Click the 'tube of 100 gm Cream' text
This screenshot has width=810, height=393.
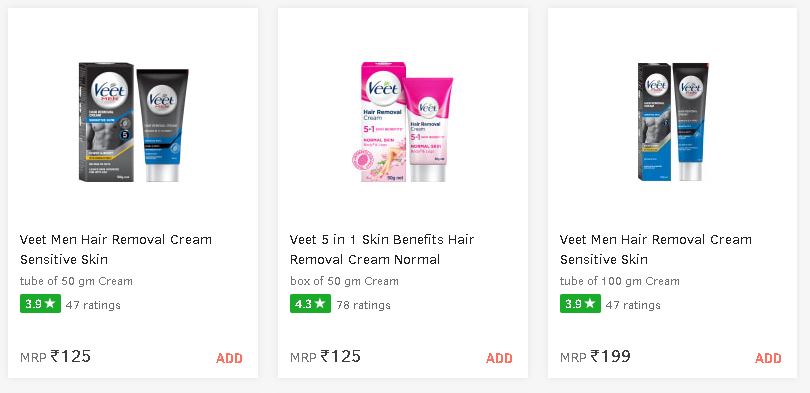pos(619,281)
